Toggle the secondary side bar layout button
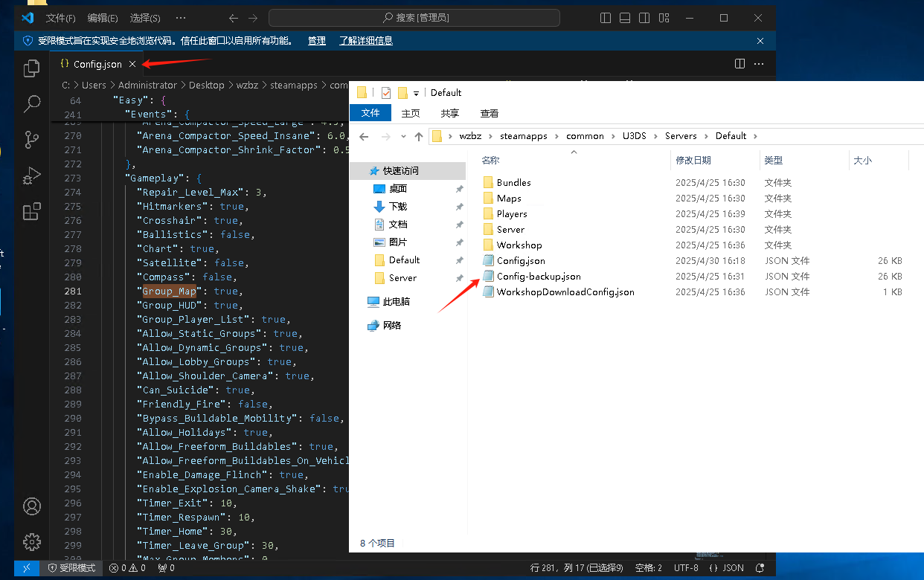 pos(644,17)
